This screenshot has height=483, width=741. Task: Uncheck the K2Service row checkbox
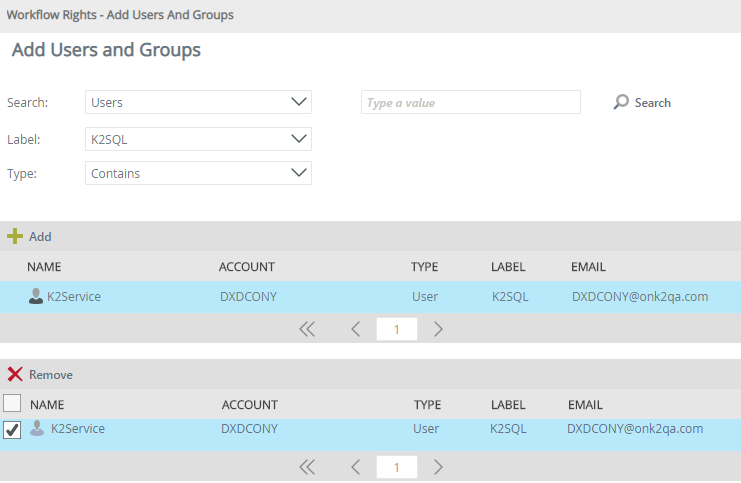(13, 430)
